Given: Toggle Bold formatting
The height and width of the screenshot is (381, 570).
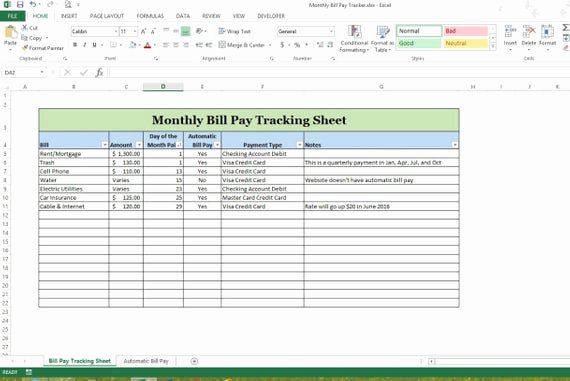Looking at the screenshot, I should point(75,45).
